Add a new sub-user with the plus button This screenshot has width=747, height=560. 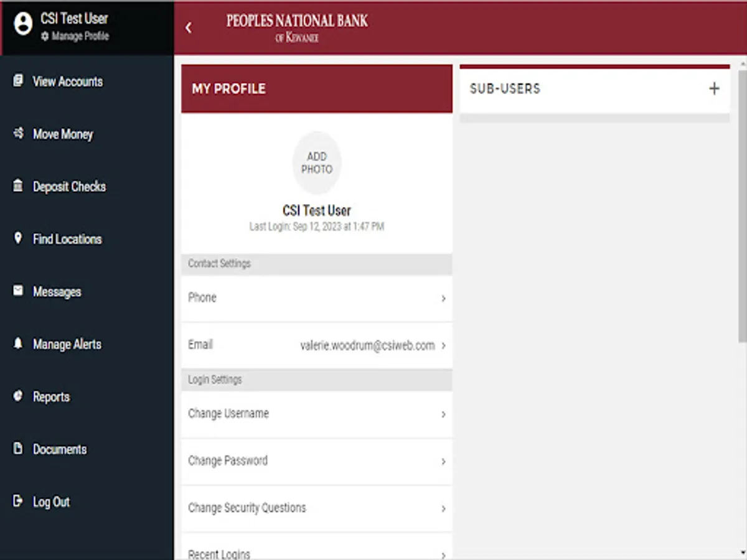(x=714, y=88)
